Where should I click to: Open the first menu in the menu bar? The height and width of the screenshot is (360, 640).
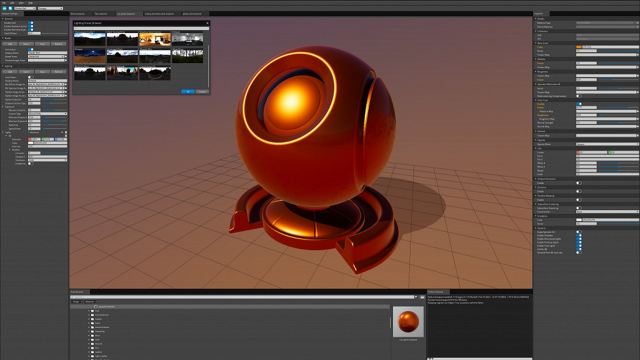pos(4,3)
